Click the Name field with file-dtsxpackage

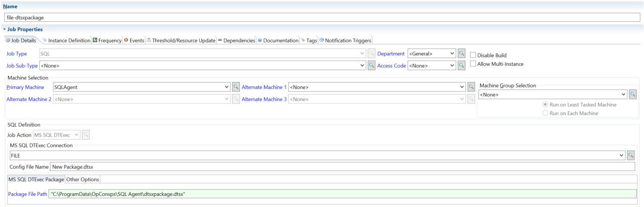(x=322, y=18)
